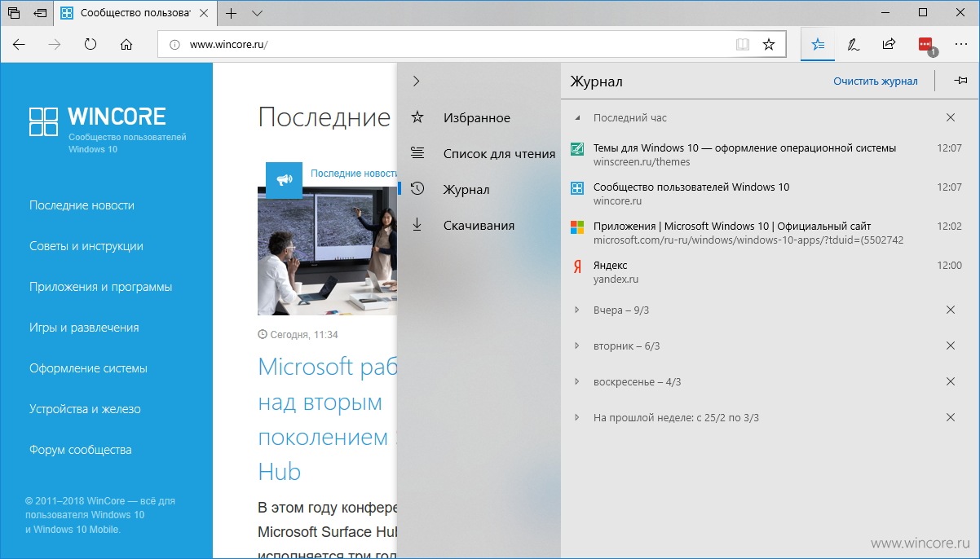Click the Share icon in the toolbar
The width and height of the screenshot is (980, 559).
pyautogui.click(x=889, y=45)
